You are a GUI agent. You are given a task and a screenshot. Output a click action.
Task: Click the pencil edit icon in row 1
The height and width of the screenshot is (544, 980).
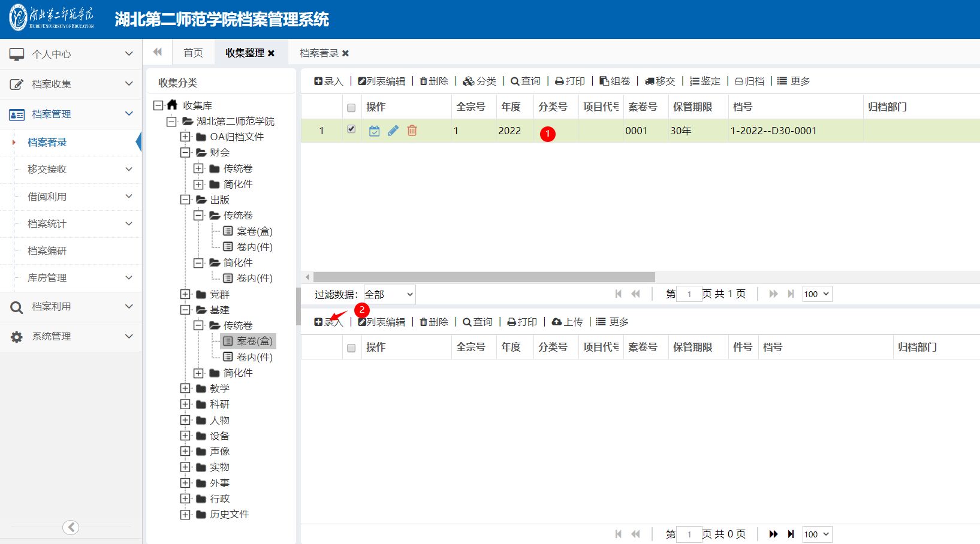coord(393,131)
